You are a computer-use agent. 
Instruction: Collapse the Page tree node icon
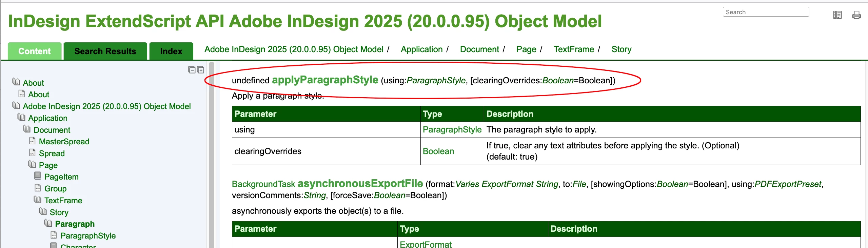coord(32,165)
